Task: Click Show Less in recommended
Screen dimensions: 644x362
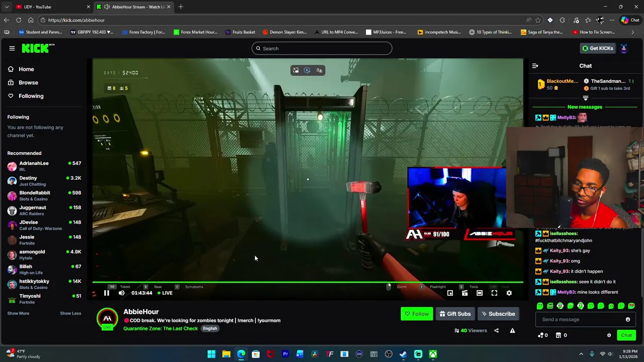Action: 70,313
